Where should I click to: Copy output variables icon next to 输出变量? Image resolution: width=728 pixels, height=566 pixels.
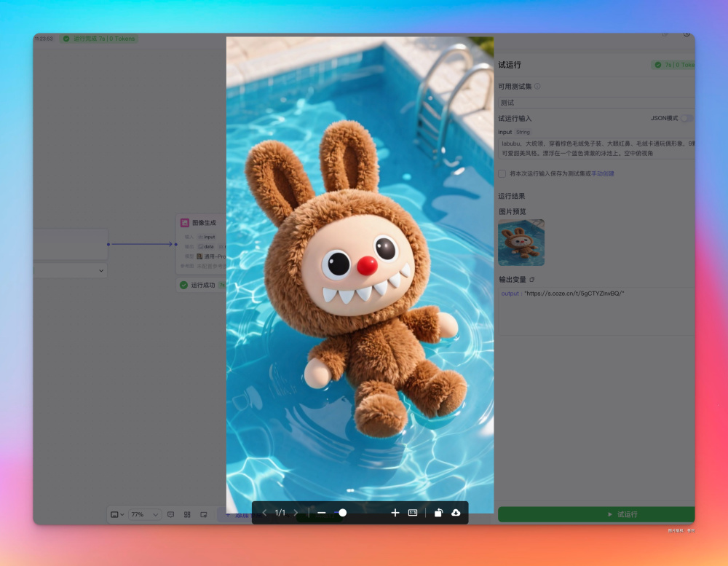(532, 279)
